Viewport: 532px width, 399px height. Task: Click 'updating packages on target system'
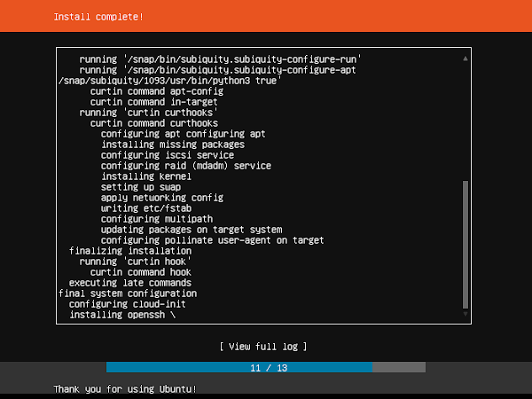[x=192, y=230]
